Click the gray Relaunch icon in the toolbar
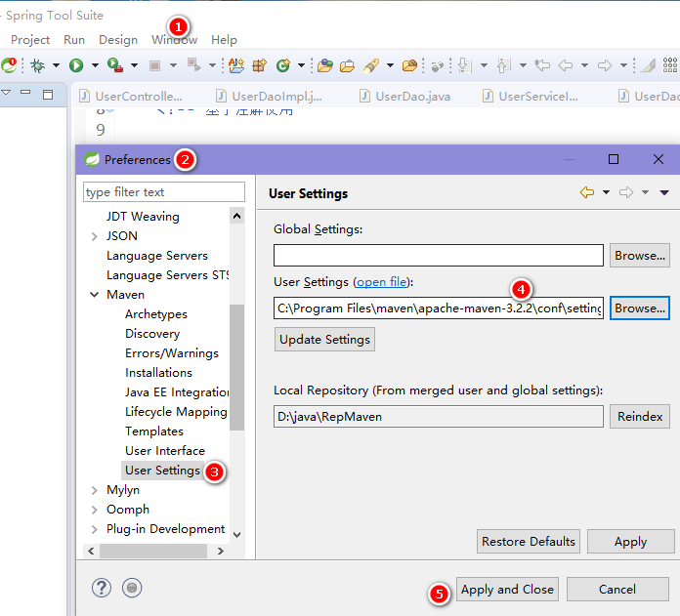Viewport: 680px width, 616px height. coord(193,65)
